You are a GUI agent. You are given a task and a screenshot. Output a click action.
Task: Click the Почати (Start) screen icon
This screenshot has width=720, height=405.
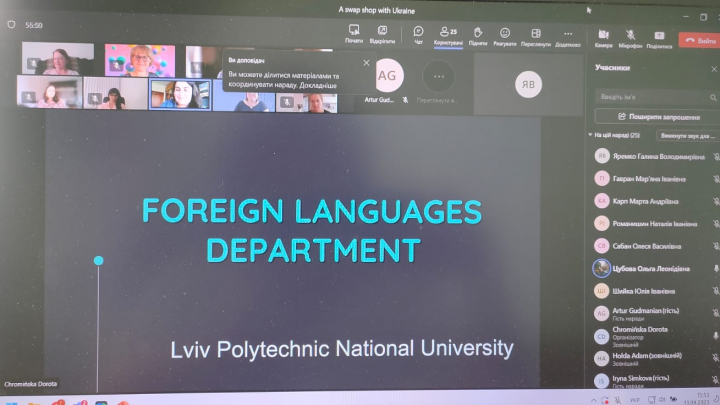pos(354,34)
